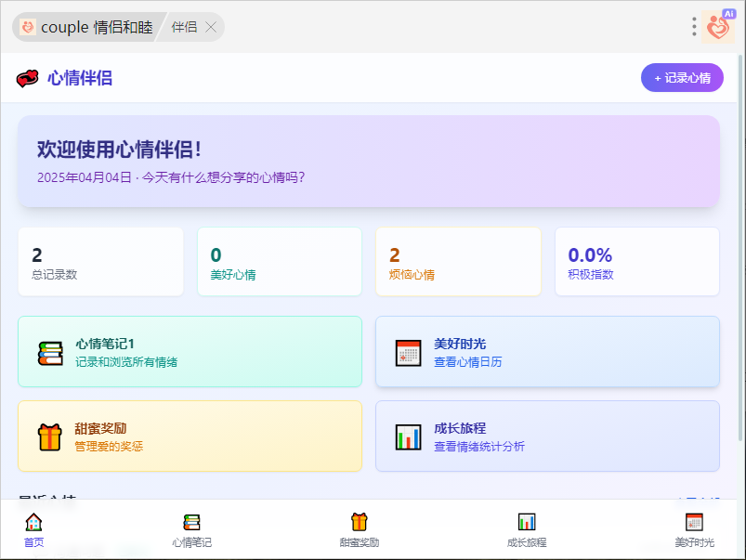Switch to 心情笔记 bottom tab
The height and width of the screenshot is (560, 746).
[191, 530]
